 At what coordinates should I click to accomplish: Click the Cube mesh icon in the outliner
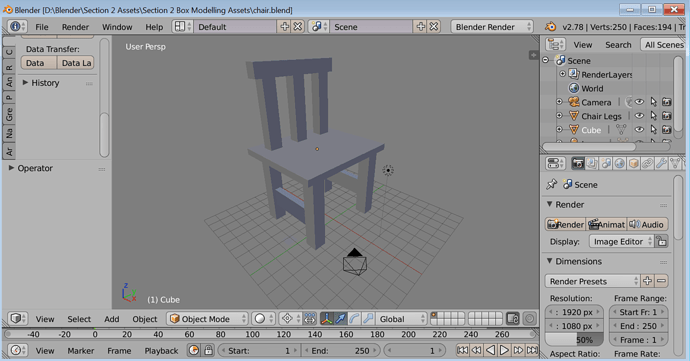pos(574,130)
